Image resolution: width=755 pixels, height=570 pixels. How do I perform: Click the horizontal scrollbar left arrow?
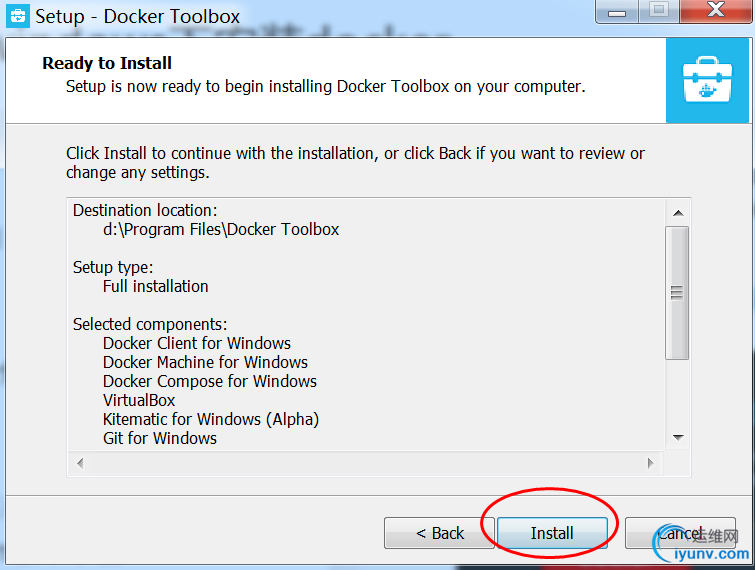point(80,463)
